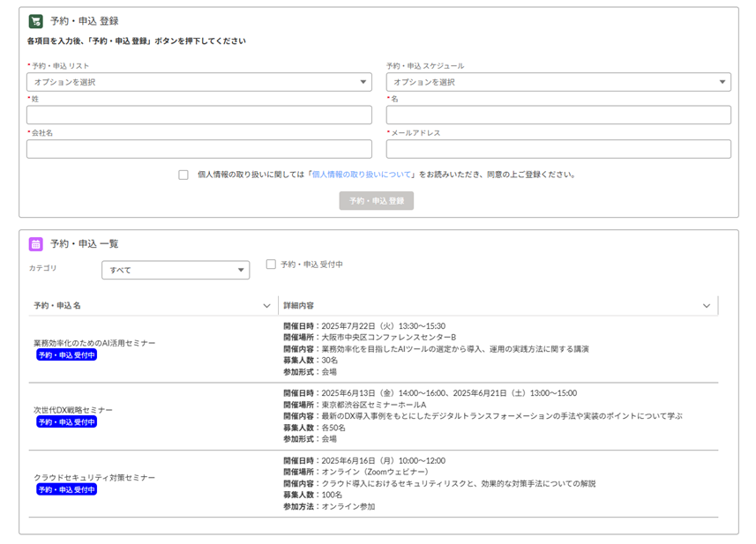Click the green cart icon beside 予約・申込 登録
This screenshot has height=544, width=756.
pyautogui.click(x=35, y=21)
